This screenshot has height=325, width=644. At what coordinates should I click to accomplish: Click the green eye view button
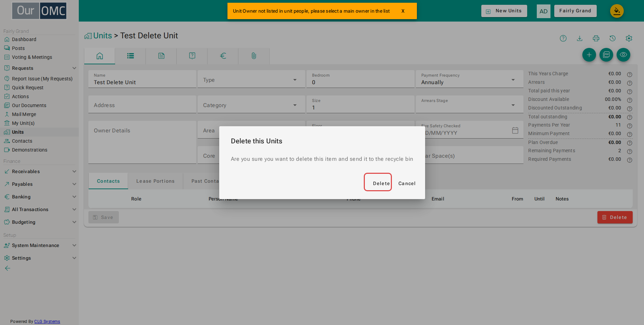tap(623, 55)
